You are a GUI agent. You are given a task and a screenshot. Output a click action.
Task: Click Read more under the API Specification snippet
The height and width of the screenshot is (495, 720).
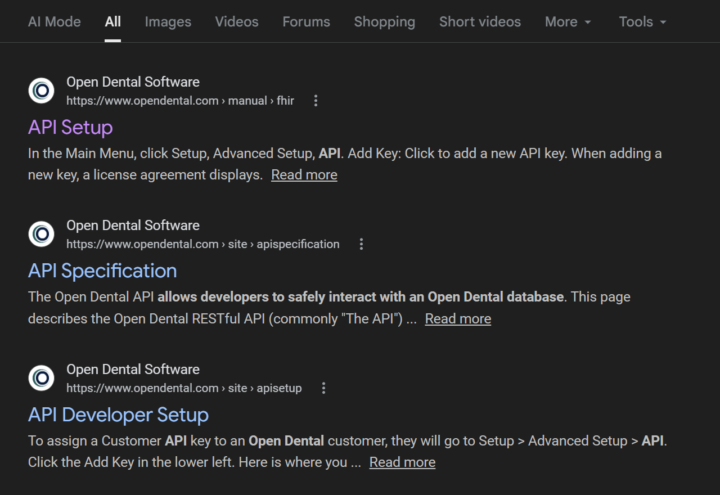pyautogui.click(x=458, y=319)
